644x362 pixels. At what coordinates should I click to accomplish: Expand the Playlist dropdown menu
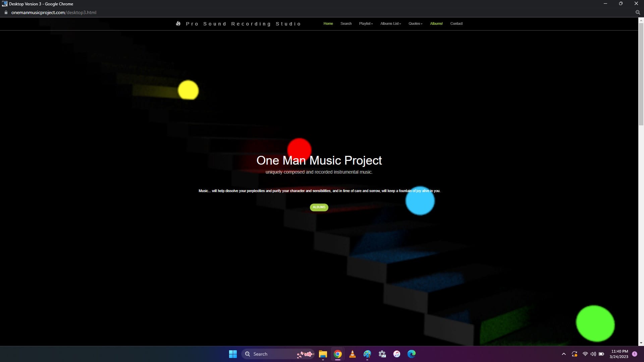pyautogui.click(x=366, y=23)
